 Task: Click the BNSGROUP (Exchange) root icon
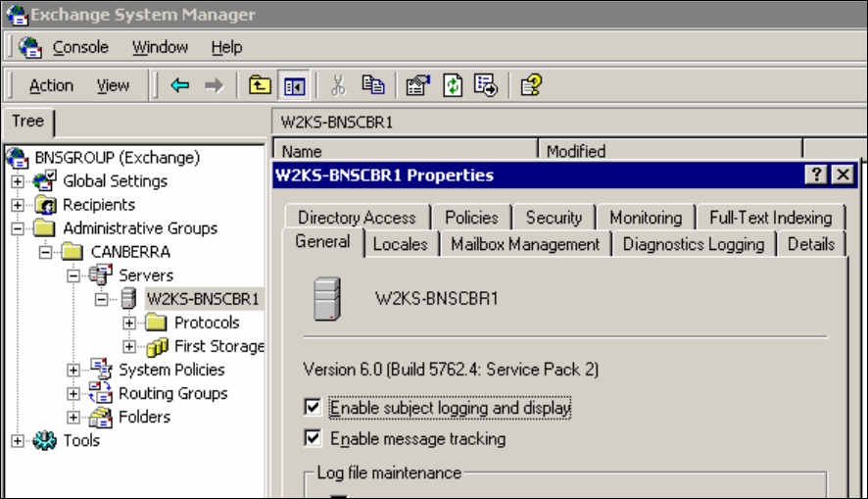coord(18,158)
